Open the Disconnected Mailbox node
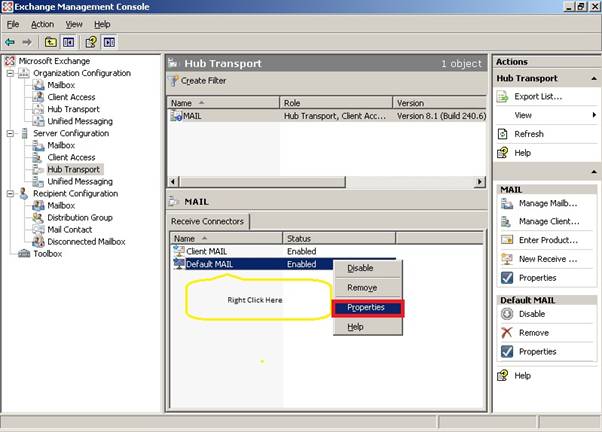Image resolution: width=602 pixels, height=432 pixels. [86, 242]
